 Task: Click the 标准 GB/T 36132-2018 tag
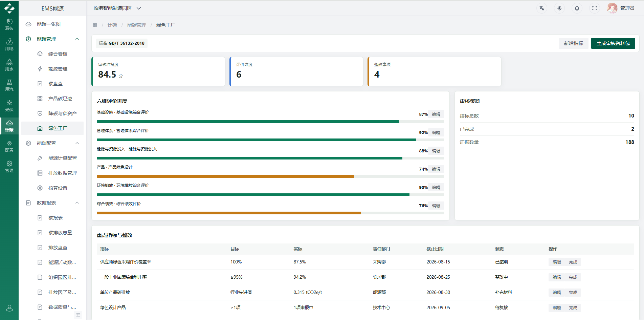[121, 43]
